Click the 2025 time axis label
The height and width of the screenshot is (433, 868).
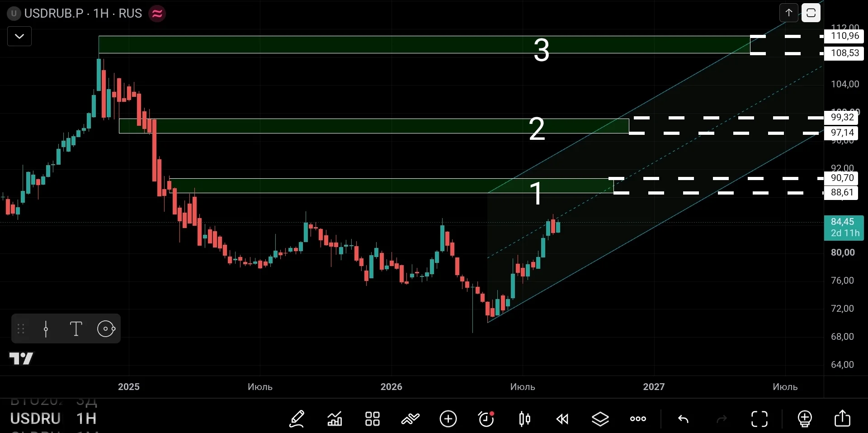click(x=129, y=387)
